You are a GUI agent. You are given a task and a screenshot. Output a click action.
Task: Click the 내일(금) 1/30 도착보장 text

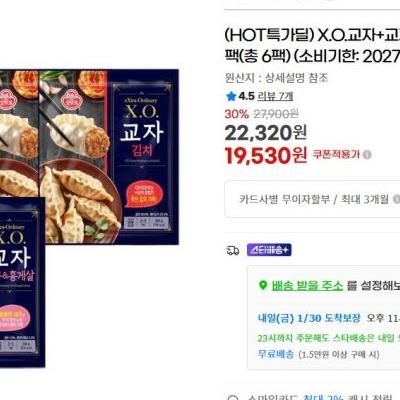[x=309, y=318]
